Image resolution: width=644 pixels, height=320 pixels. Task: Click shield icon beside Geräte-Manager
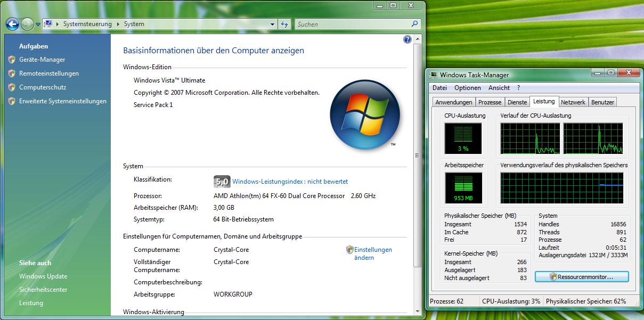tap(12, 60)
